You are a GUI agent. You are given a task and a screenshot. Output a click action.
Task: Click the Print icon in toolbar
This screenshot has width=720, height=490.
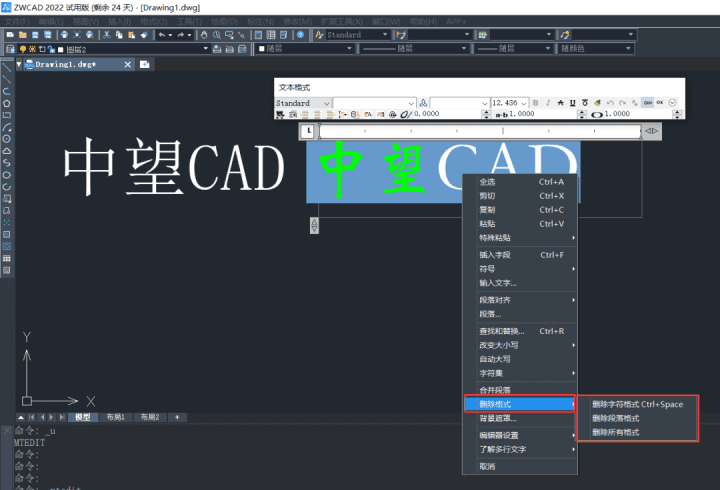pos(64,35)
